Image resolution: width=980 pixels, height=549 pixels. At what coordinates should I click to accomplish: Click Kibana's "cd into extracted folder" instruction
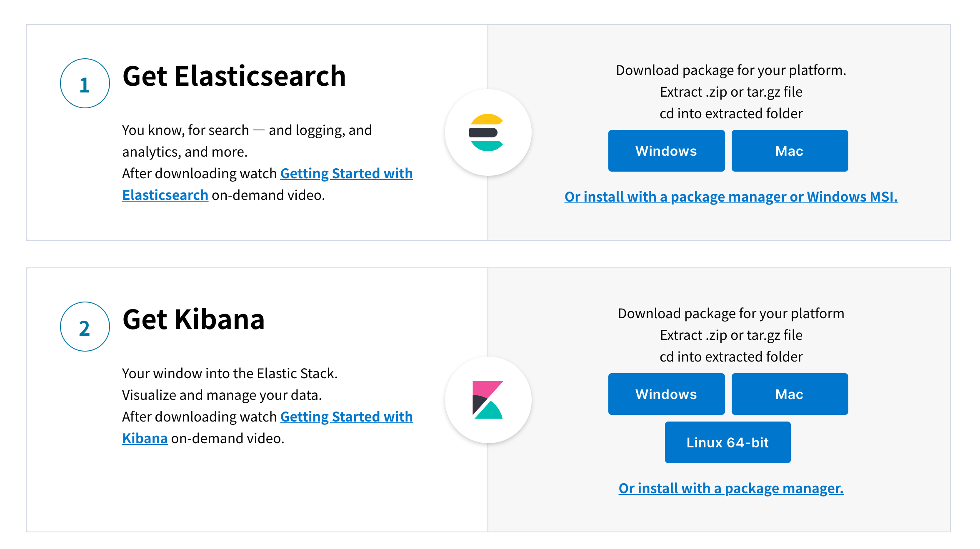click(x=731, y=357)
